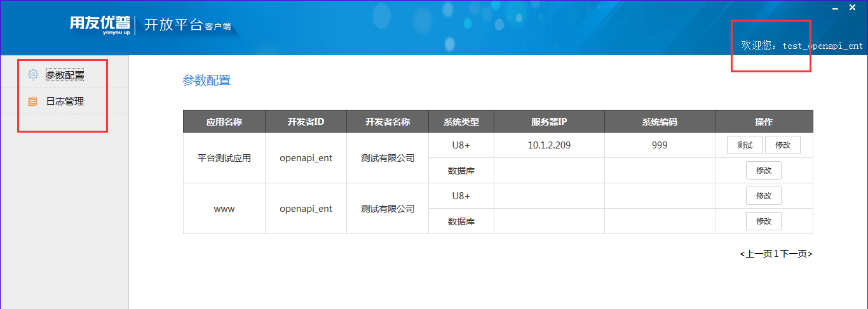Click the 系统编码 column header

click(660, 122)
